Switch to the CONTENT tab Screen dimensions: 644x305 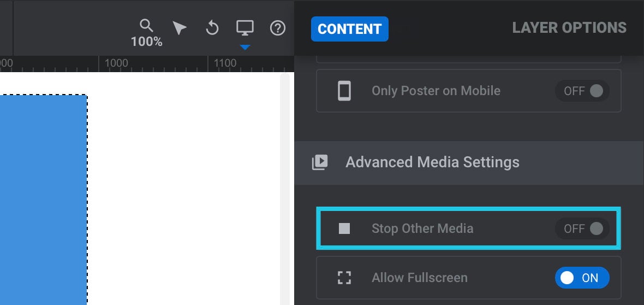[x=349, y=29]
